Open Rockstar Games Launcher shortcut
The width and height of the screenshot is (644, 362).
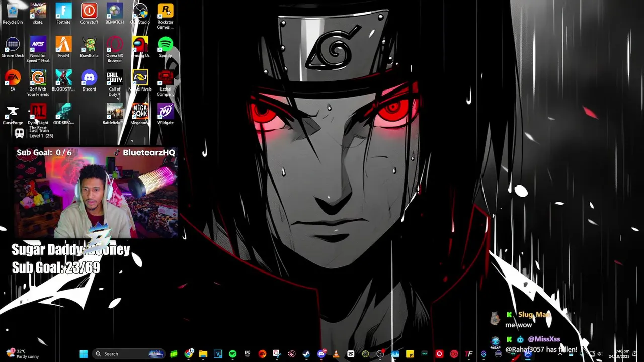[x=166, y=16]
